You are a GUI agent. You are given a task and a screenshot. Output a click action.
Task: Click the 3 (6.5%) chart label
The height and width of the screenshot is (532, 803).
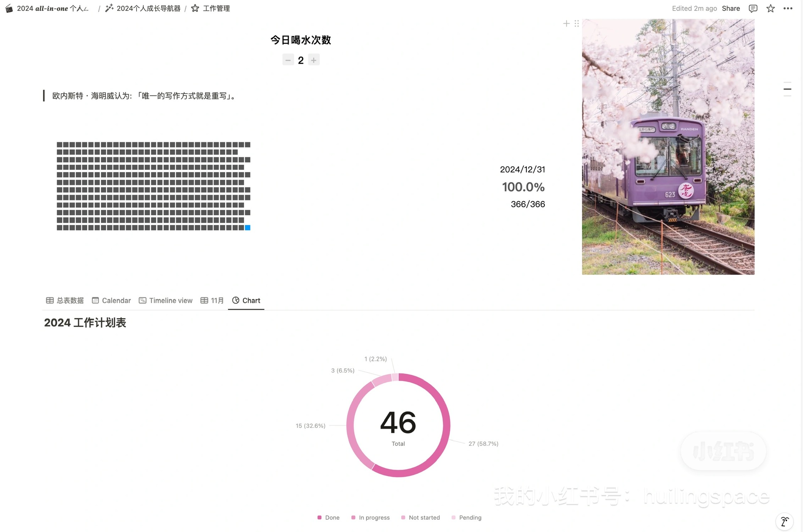[x=343, y=370]
